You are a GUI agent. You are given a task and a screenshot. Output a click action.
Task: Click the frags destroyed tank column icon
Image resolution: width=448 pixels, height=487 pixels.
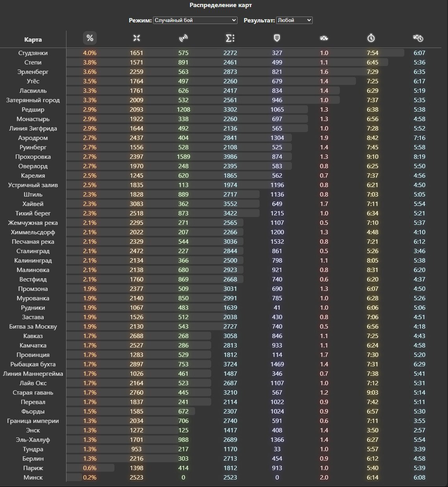[324, 38]
